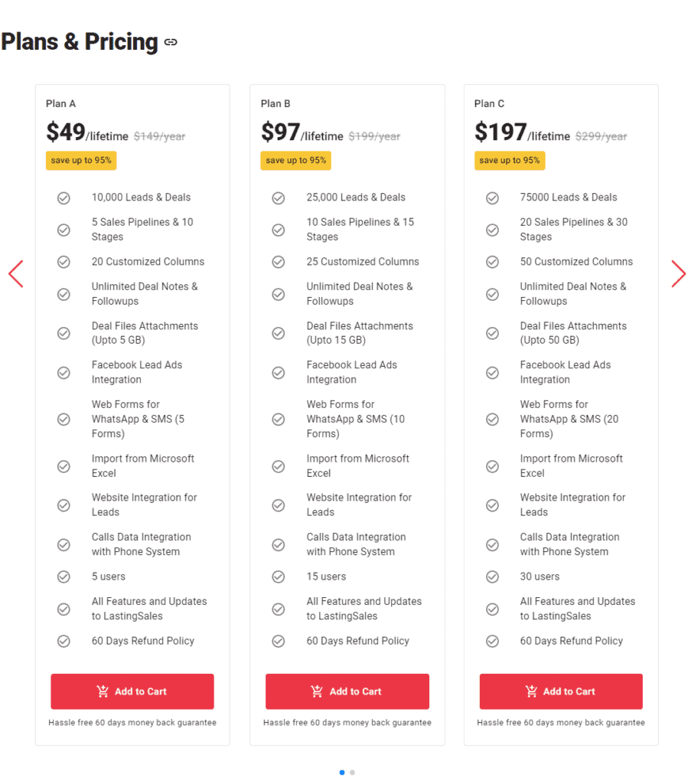Click checkmark icon beside 15 users

[279, 577]
